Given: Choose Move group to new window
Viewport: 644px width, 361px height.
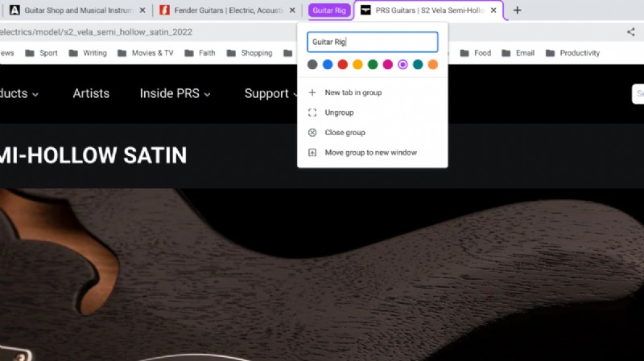Looking at the screenshot, I should pyautogui.click(x=373, y=153).
